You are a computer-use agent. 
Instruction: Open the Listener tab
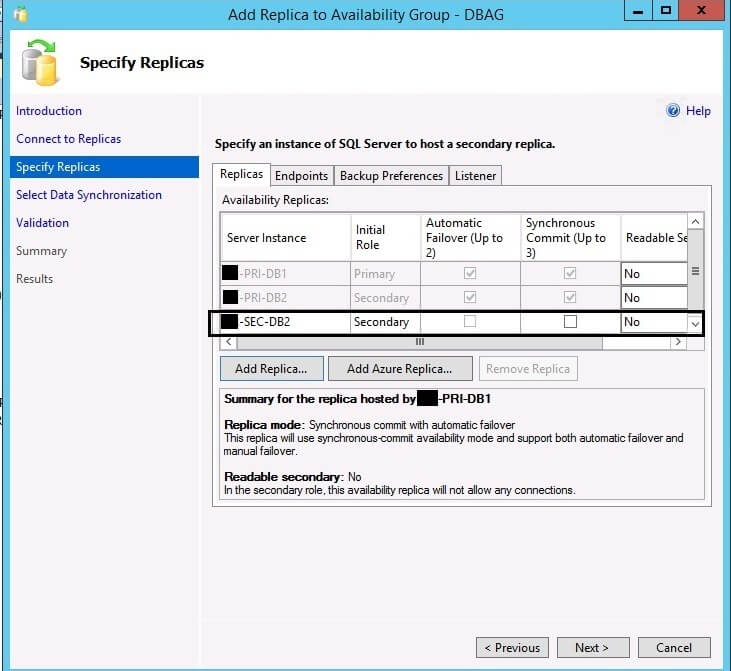click(475, 176)
